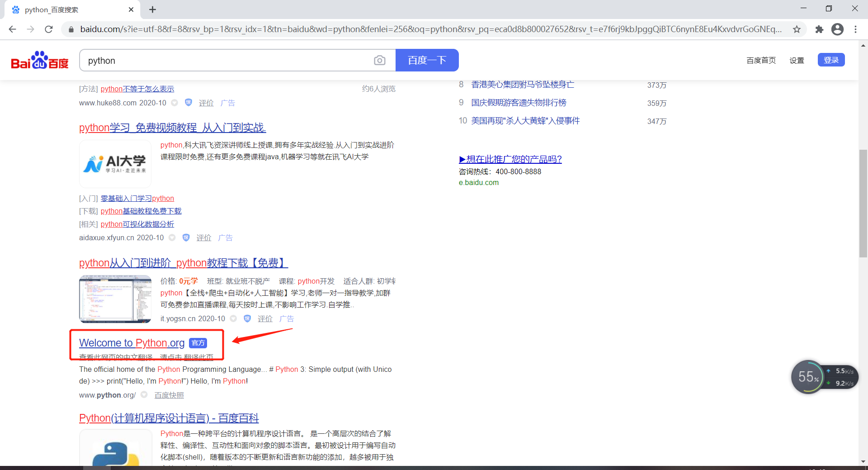Click the network speed 55% floating widget
This screenshot has width=868, height=470.
point(824,377)
